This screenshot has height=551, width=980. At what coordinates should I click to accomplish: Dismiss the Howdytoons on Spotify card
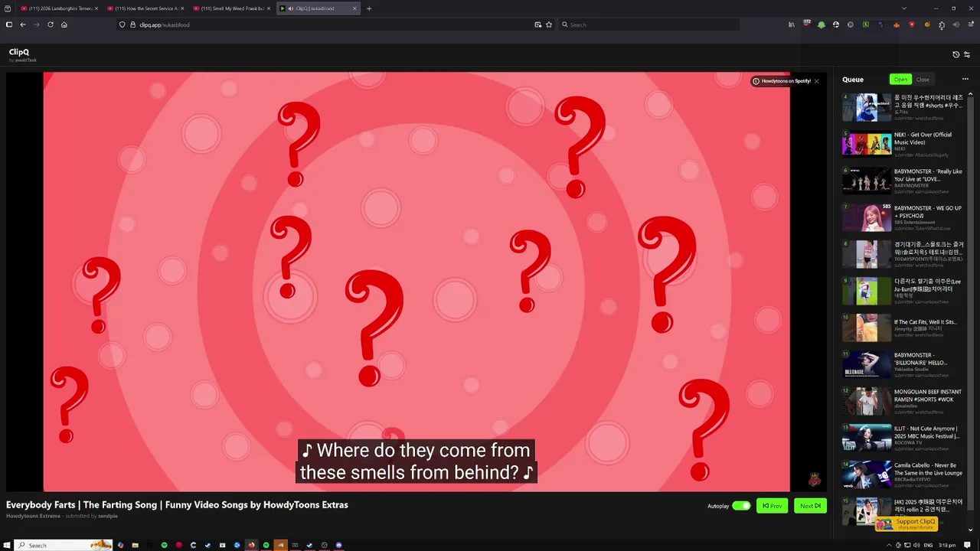(816, 81)
